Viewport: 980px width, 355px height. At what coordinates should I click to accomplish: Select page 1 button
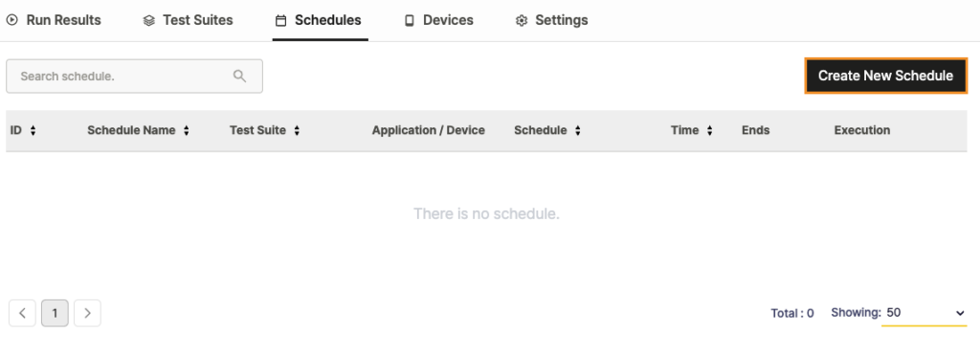(x=55, y=313)
